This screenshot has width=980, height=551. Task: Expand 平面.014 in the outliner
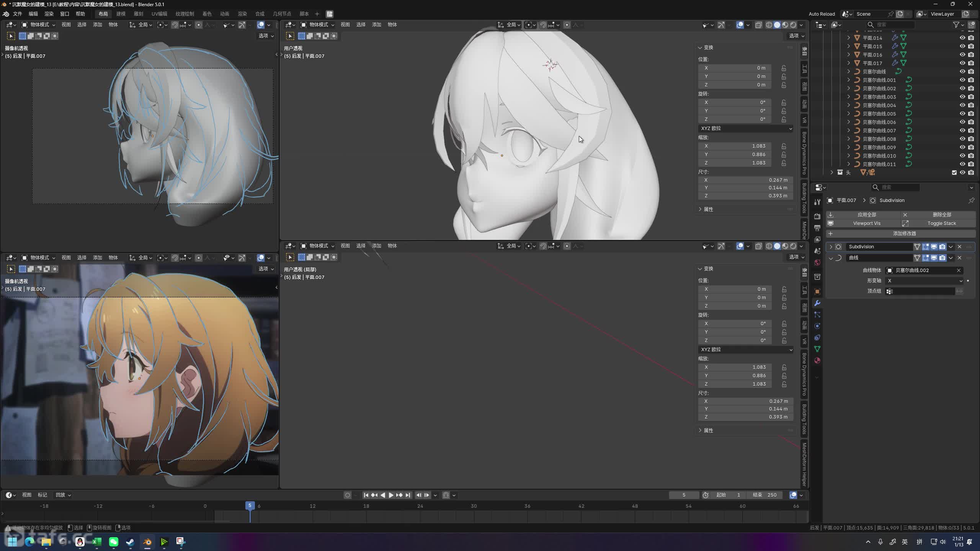[849, 38]
